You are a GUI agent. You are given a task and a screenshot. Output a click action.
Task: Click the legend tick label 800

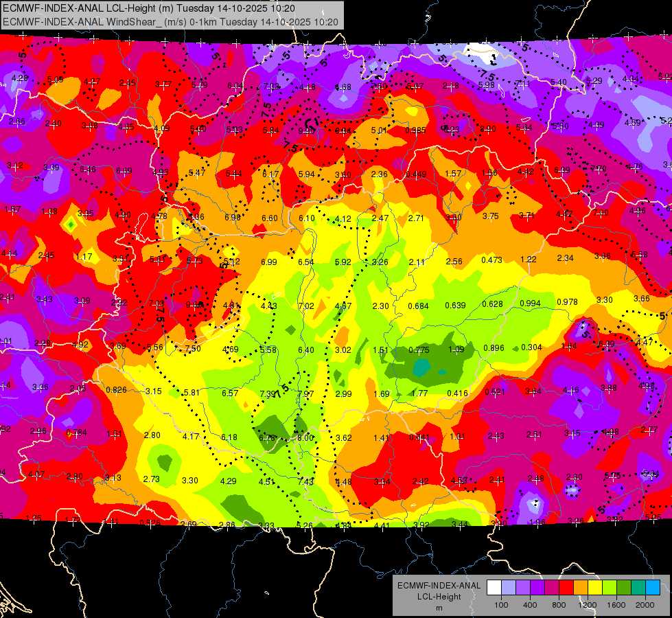tap(559, 605)
